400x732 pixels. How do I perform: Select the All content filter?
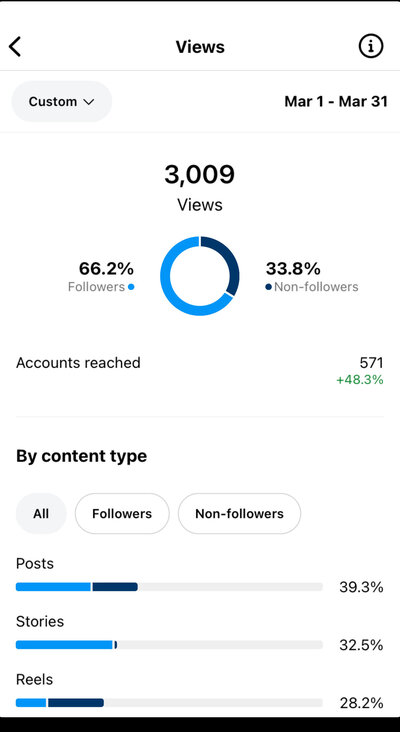tap(41, 514)
